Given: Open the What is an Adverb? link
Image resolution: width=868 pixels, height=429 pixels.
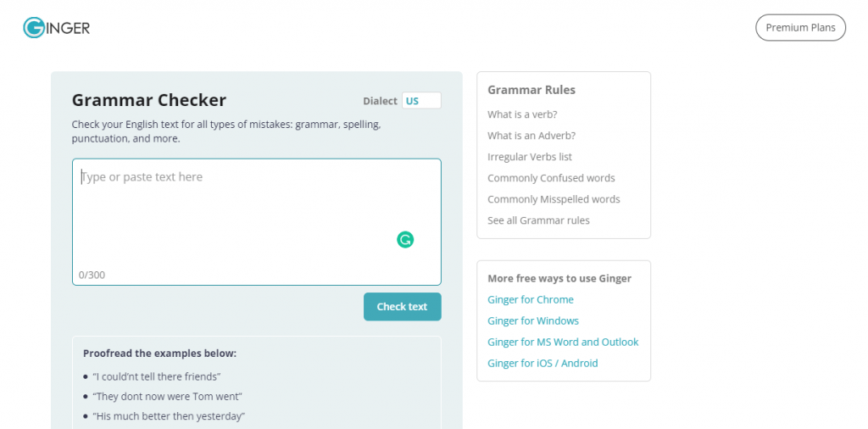Looking at the screenshot, I should [531, 136].
